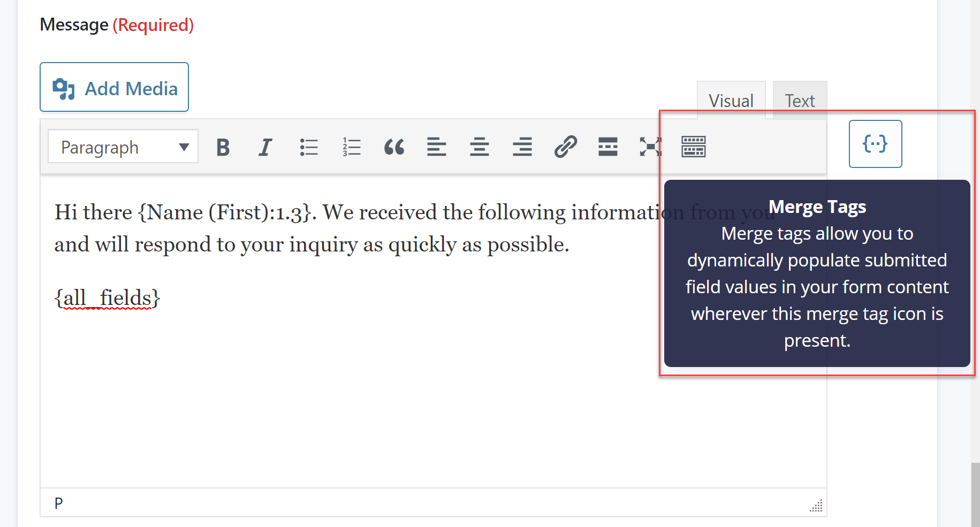Toggle bold formatting in editor toolbar

pos(223,147)
